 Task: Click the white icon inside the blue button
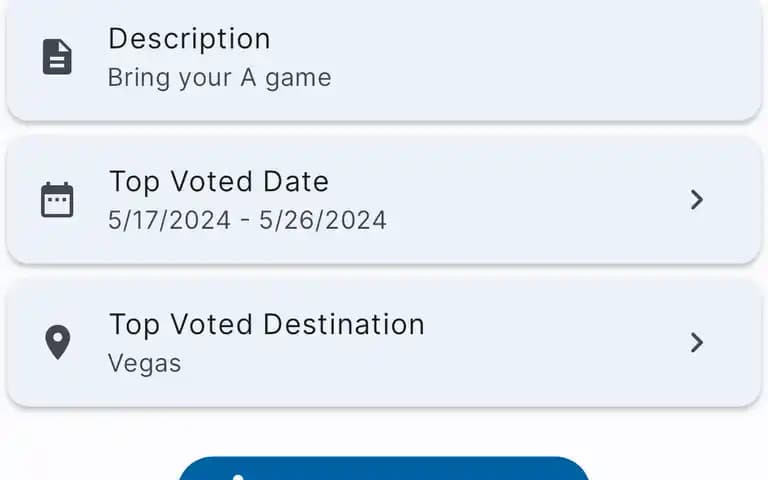(238, 477)
